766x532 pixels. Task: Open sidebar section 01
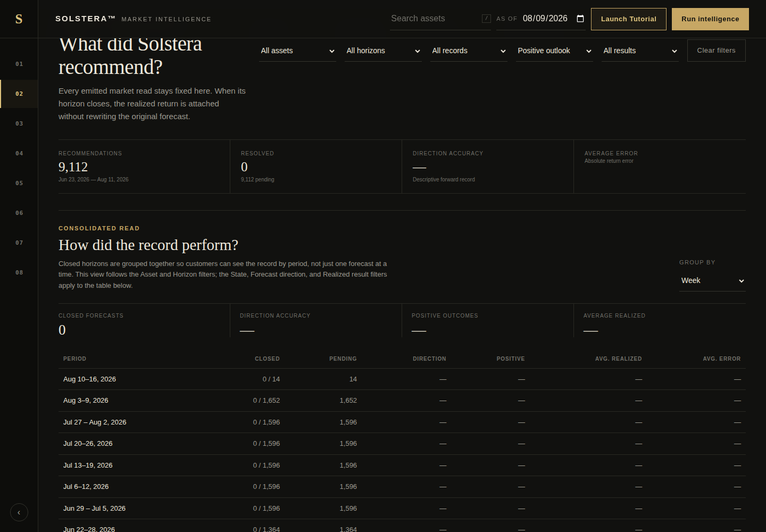tap(19, 64)
